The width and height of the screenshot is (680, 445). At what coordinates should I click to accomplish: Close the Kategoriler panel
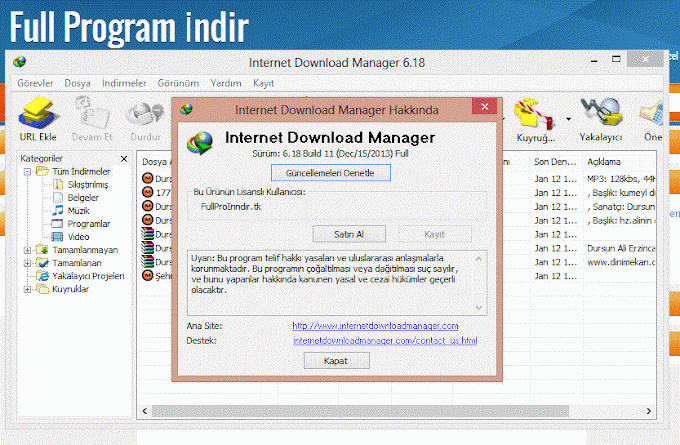124,159
